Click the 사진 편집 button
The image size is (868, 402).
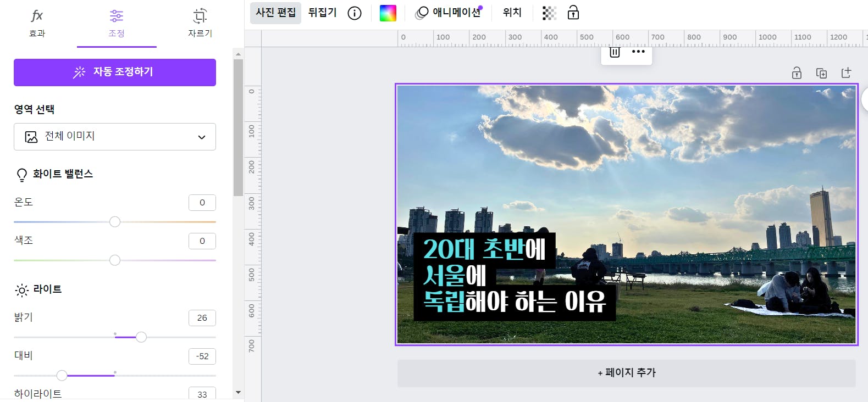[x=275, y=13]
